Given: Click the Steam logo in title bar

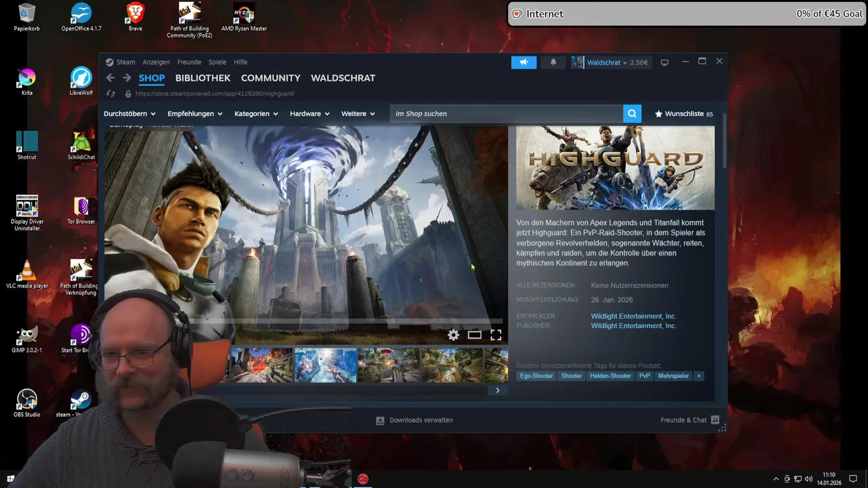Looking at the screenshot, I should (x=109, y=62).
